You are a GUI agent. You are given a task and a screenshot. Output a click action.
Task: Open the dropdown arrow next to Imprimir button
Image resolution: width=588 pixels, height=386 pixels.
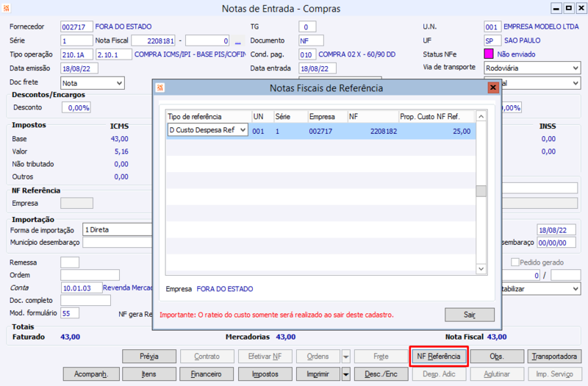coord(345,374)
